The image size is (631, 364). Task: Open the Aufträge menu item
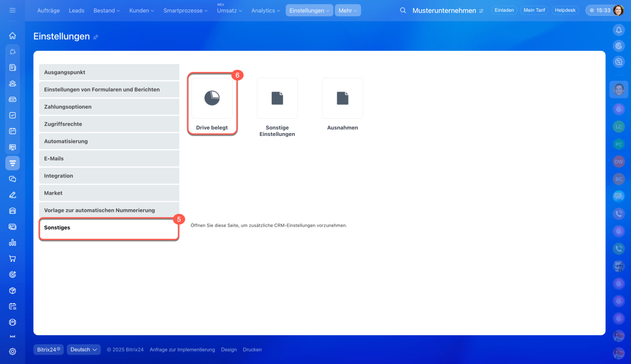point(49,10)
